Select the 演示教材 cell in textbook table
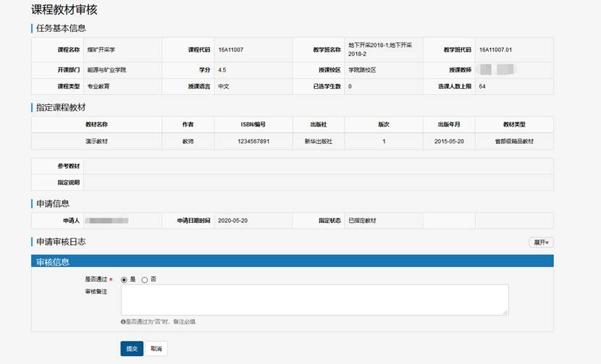The width and height of the screenshot is (601, 364). coord(96,142)
